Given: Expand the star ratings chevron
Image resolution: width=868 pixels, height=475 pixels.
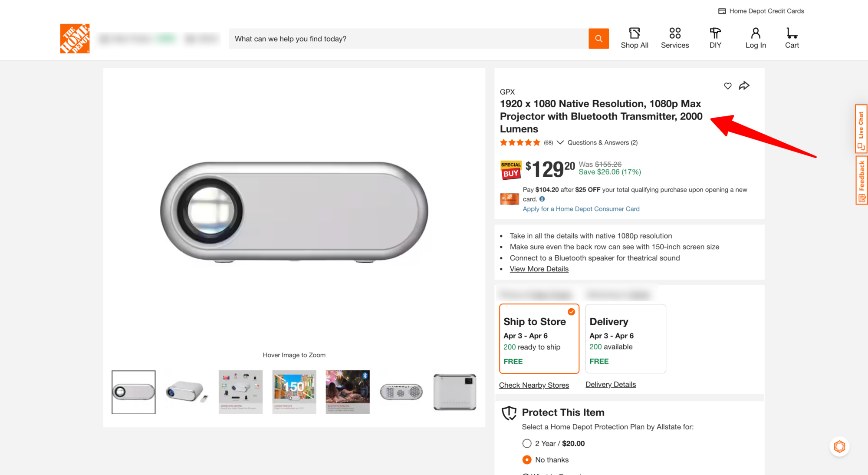Looking at the screenshot, I should click(560, 142).
